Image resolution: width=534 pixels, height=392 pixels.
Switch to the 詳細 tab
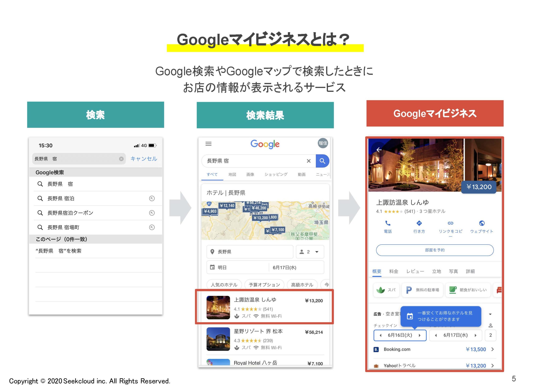470,271
